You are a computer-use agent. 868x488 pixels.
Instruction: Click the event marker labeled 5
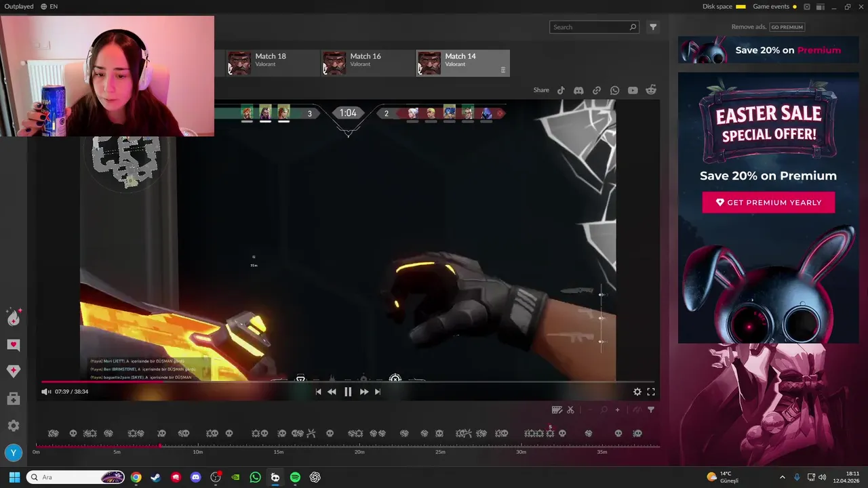(x=550, y=432)
